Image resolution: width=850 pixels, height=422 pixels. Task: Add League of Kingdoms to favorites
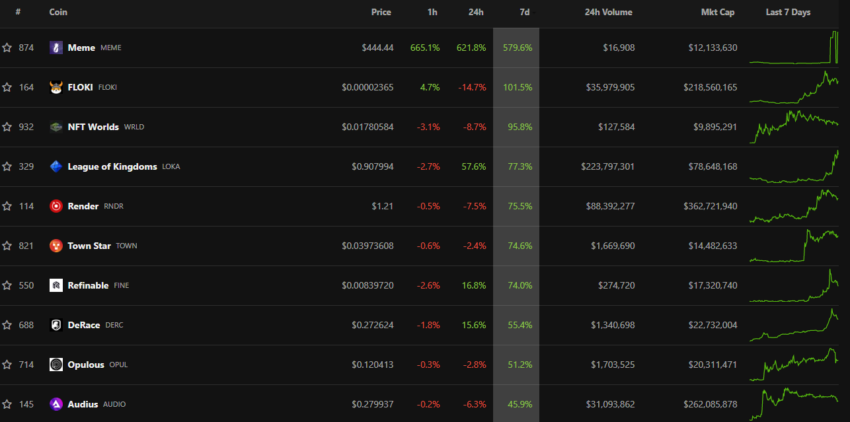click(7, 167)
